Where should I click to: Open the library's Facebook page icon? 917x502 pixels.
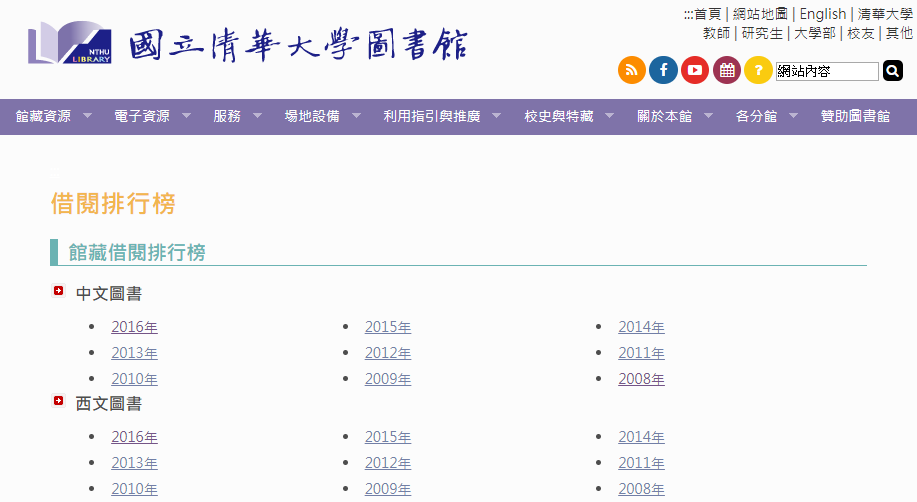tap(663, 70)
